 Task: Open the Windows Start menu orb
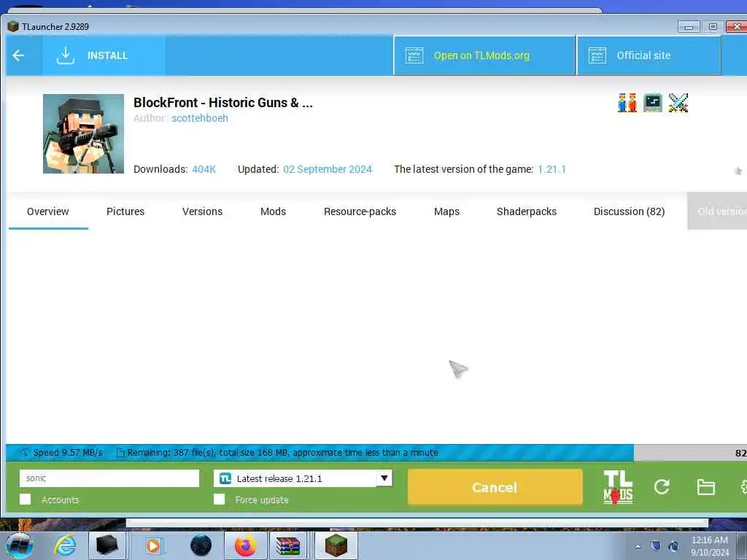click(x=20, y=545)
